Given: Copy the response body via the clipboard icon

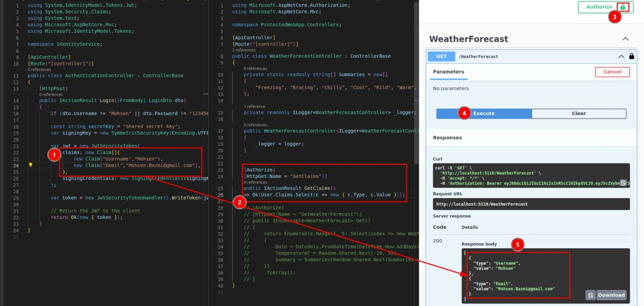Looking at the screenshot, I should coord(591,295).
